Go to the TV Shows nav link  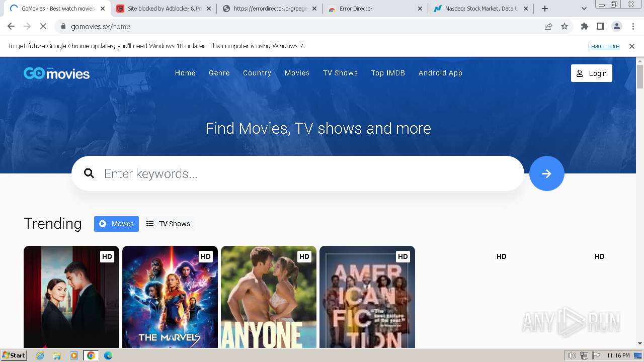pyautogui.click(x=340, y=73)
